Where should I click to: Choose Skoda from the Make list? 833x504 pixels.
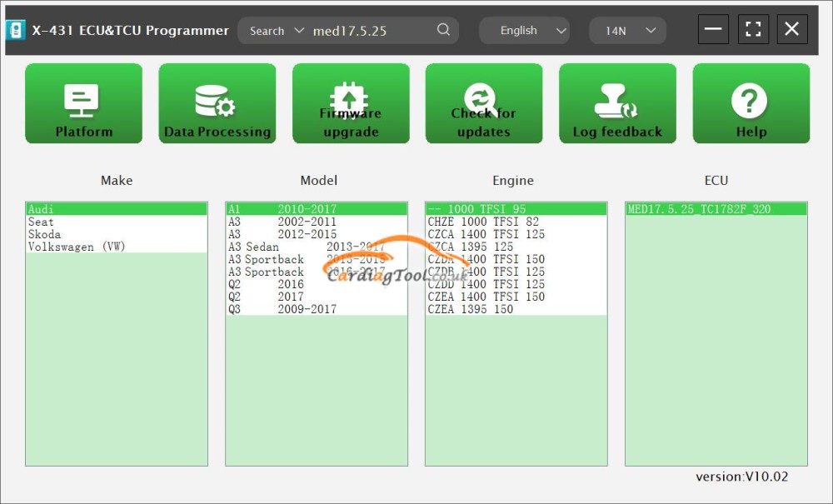pyautogui.click(x=117, y=234)
